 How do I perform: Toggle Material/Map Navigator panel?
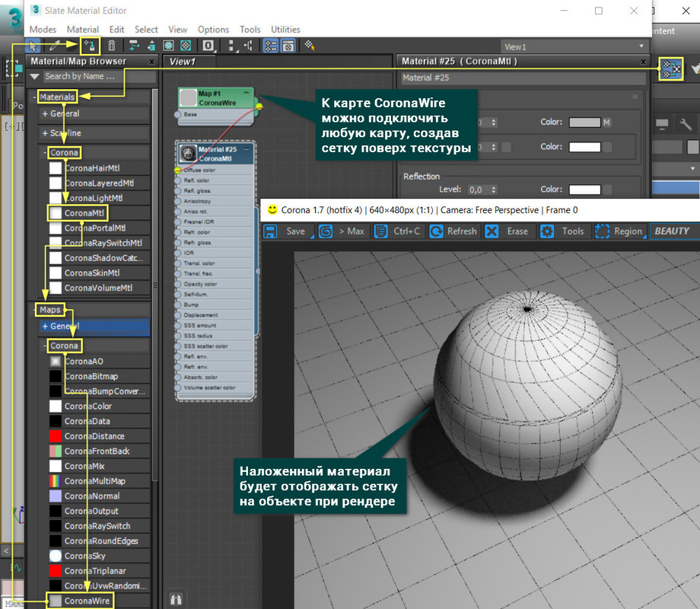click(x=271, y=46)
